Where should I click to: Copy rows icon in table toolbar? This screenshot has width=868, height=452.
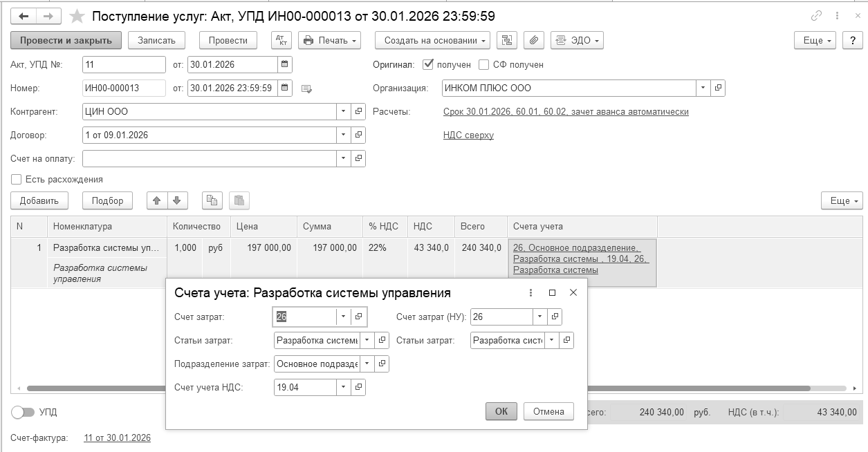pos(212,200)
